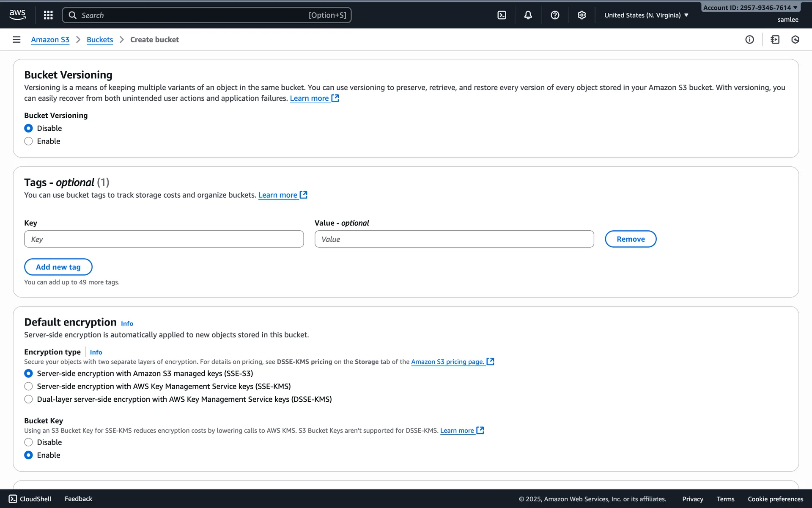Enable Bucket Versioning radio option
This screenshot has width=812, height=508.
click(28, 141)
